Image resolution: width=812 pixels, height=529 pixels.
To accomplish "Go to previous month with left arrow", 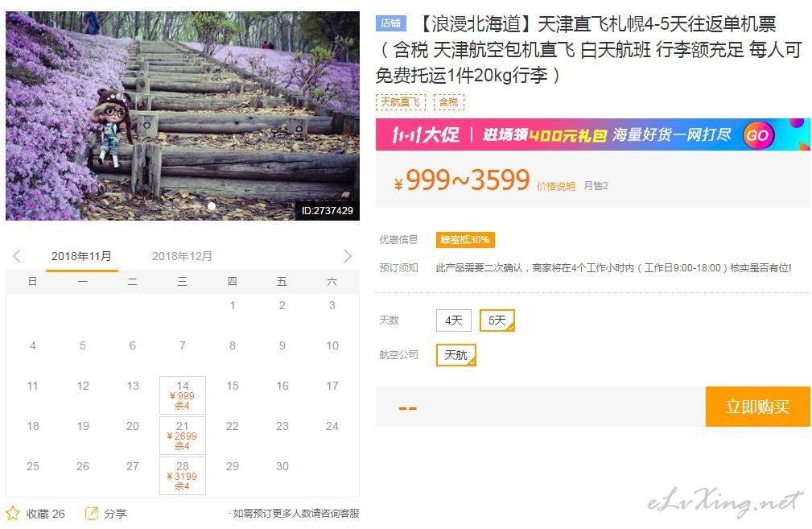I will 17,256.
